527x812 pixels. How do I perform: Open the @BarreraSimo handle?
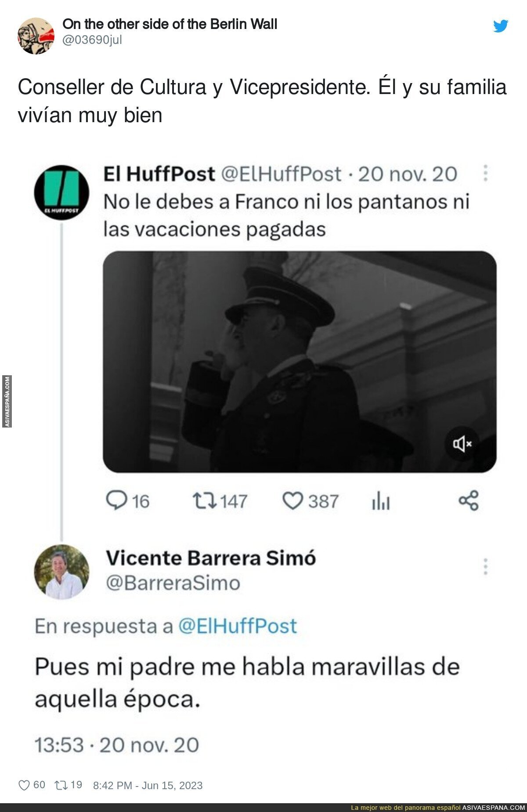173,584
